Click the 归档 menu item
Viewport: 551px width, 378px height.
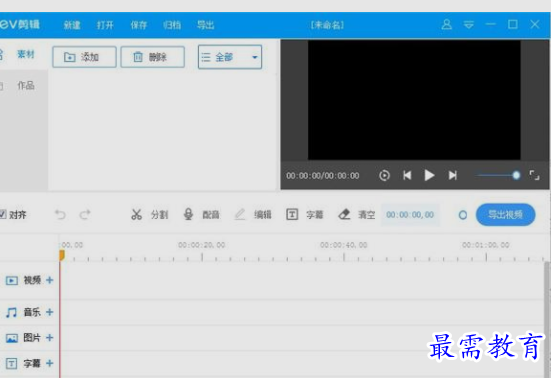tap(172, 25)
